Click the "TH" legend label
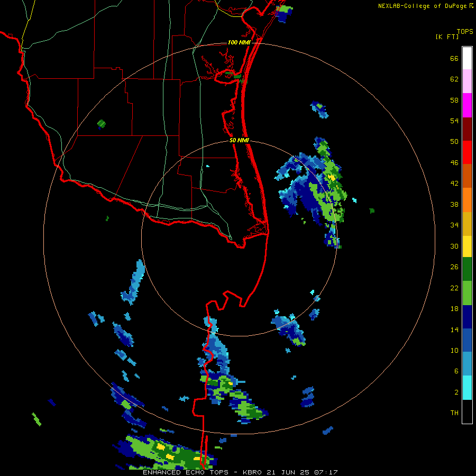 pos(454,413)
